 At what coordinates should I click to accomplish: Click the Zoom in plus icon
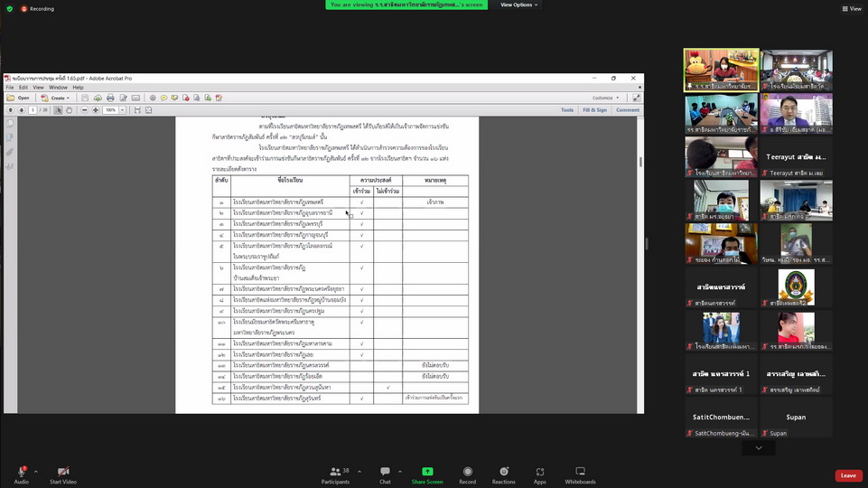click(x=96, y=110)
